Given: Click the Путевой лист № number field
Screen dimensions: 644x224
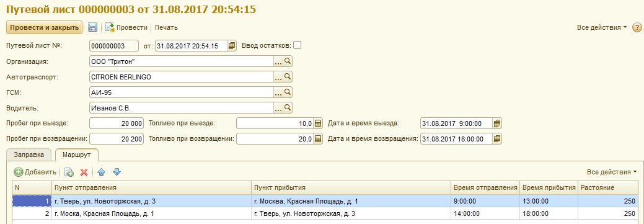Looking at the screenshot, I should click(114, 46).
